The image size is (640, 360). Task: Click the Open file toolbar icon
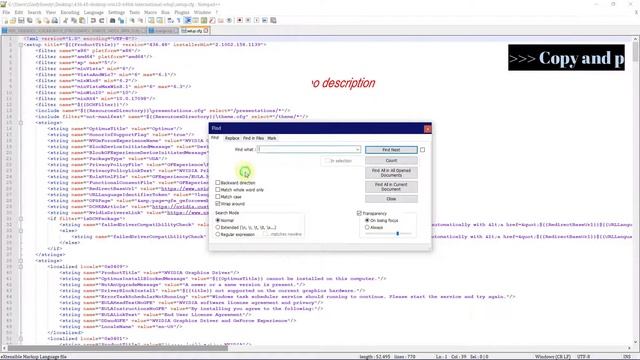click(13, 20)
